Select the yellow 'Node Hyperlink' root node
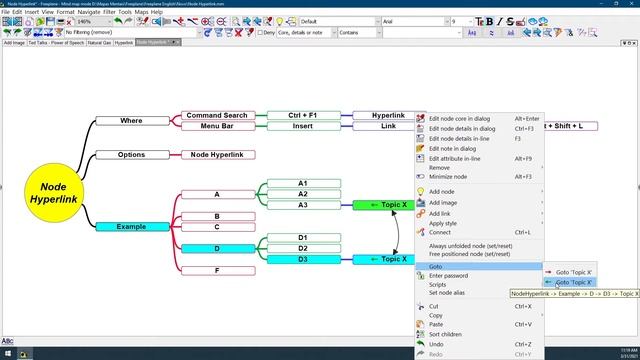 coord(54,193)
